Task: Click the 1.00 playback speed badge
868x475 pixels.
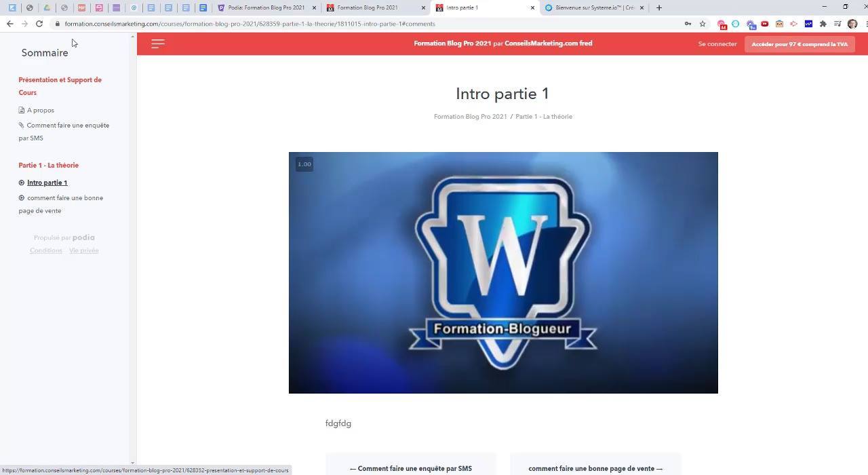Action: point(304,164)
